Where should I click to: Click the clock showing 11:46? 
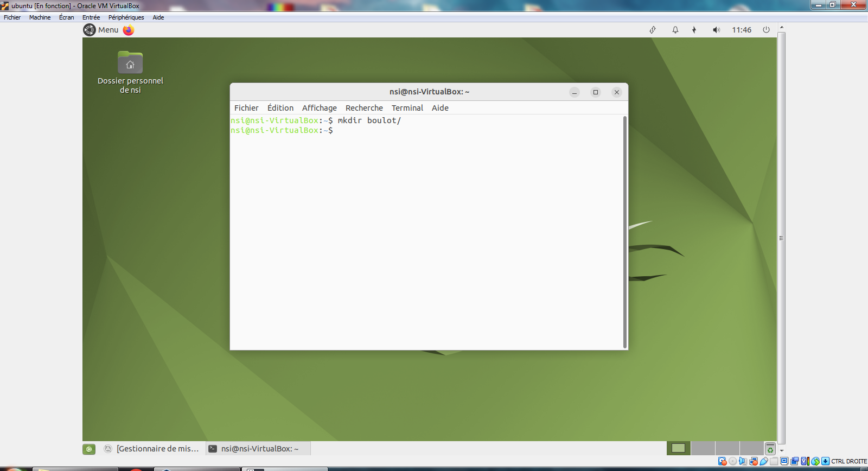pyautogui.click(x=741, y=30)
